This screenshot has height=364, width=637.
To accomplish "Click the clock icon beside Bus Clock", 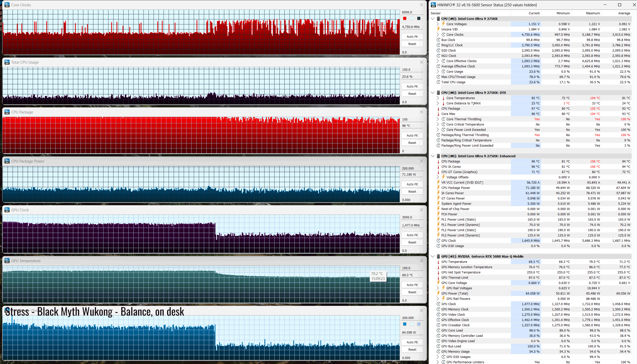I will coord(438,40).
